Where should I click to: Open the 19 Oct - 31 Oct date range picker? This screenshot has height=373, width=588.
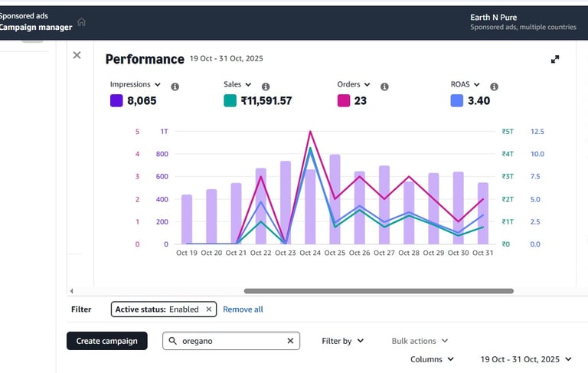pos(526,359)
